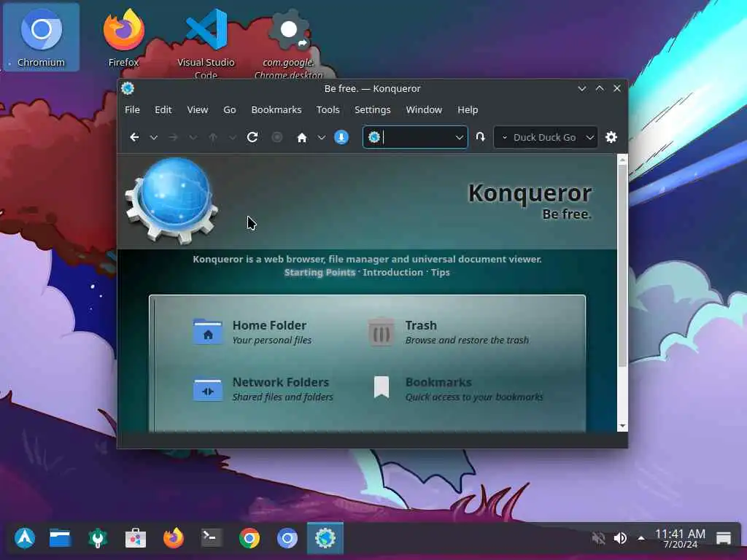Image resolution: width=747 pixels, height=560 pixels.
Task: Open the Window menu
Action: 424,110
